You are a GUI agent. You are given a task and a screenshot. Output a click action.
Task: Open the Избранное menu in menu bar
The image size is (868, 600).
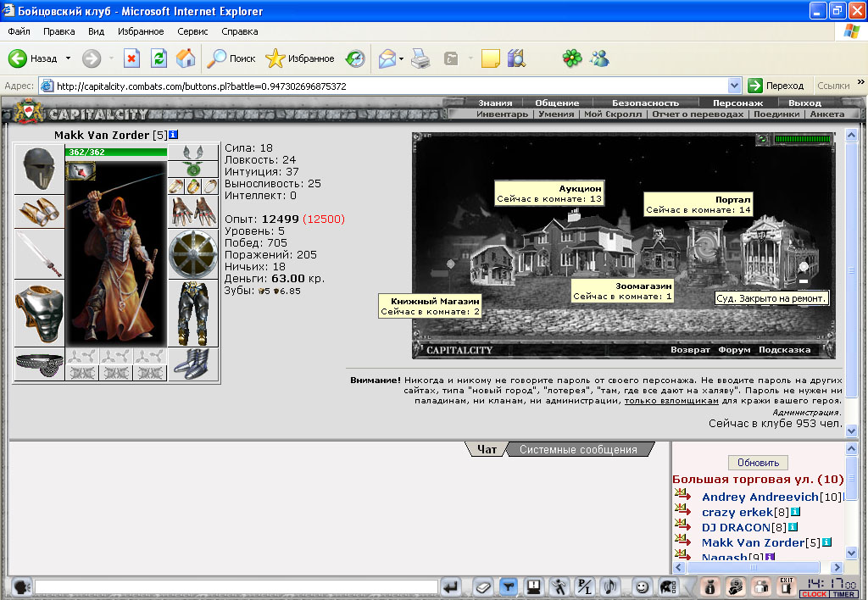(x=141, y=31)
